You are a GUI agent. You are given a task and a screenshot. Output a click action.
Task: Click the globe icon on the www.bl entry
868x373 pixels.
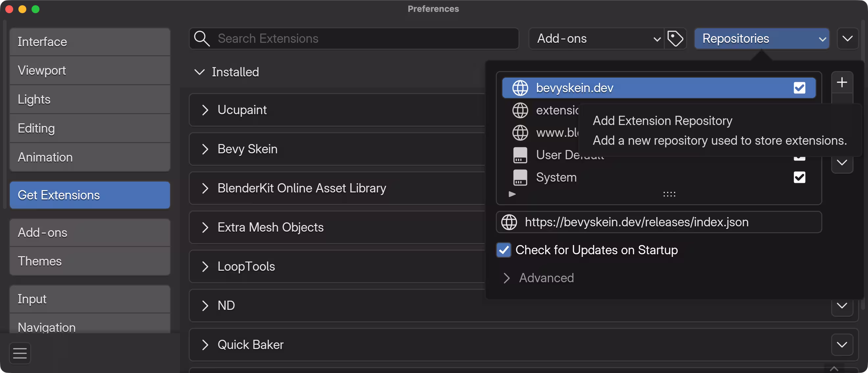520,133
